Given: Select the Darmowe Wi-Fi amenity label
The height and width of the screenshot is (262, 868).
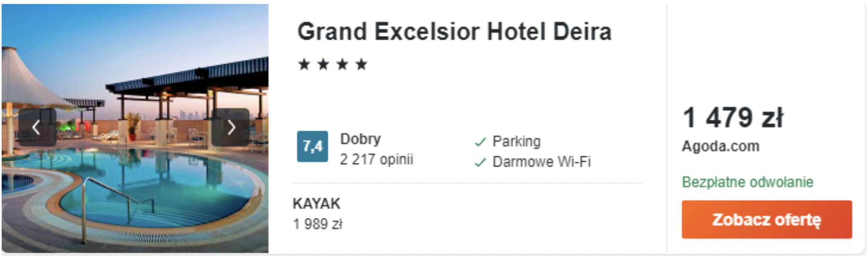Looking at the screenshot, I should click(x=542, y=162).
